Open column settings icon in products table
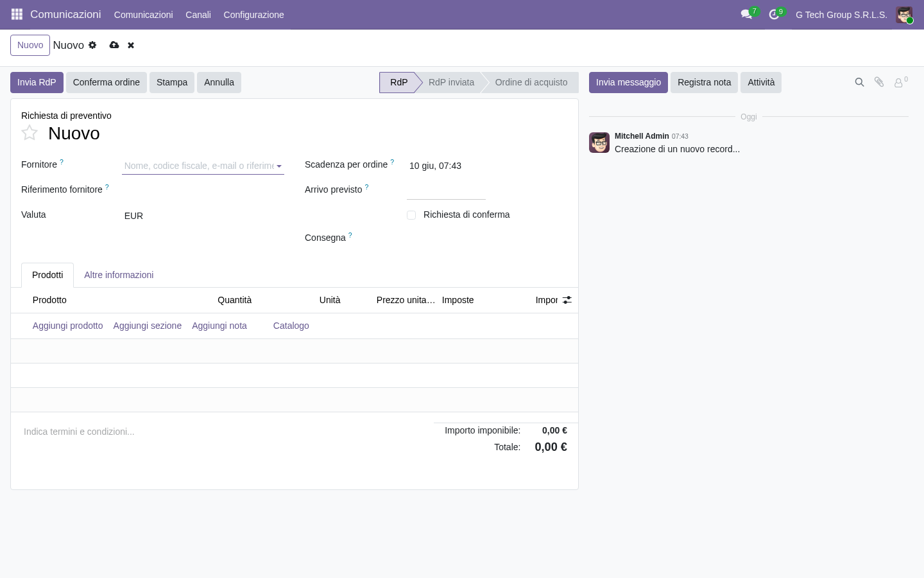Viewport: 924px width, 578px height. [567, 300]
